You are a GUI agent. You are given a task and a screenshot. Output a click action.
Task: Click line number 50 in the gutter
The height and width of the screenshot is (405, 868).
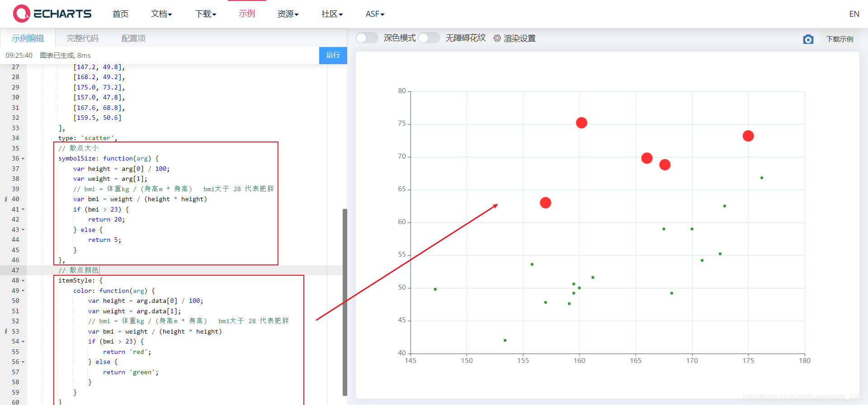[15, 301]
